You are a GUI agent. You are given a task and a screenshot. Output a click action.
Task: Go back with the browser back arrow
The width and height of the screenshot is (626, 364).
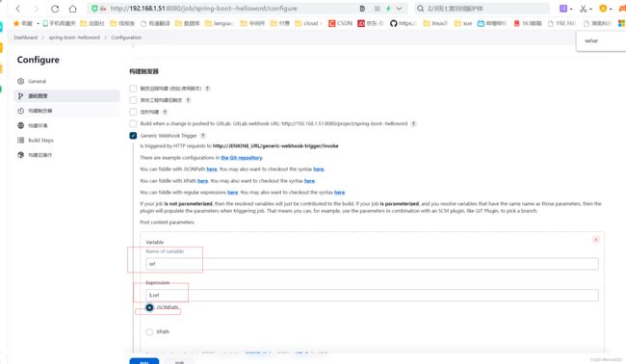coord(18,9)
